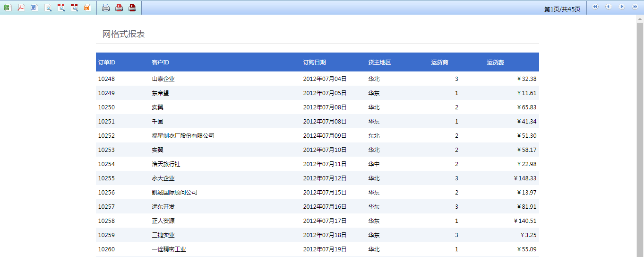Click freight ¥55.09
Viewport: 644px width, 257px height.
[x=526, y=249]
